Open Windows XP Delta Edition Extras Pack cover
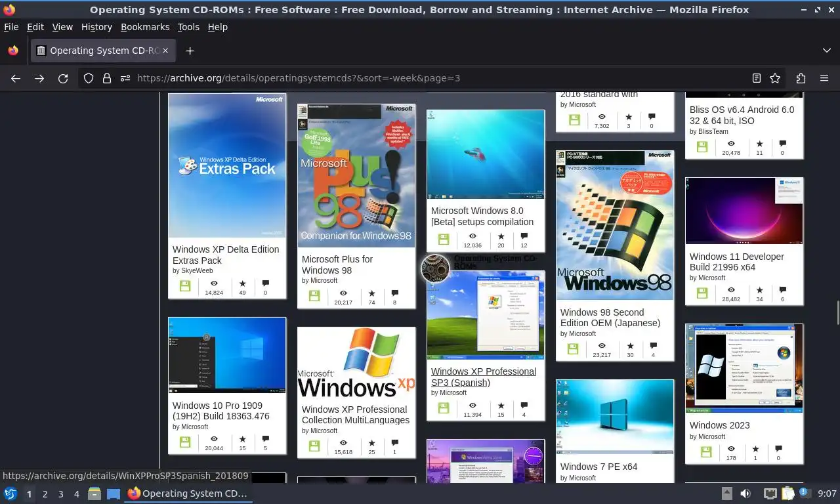The width and height of the screenshot is (840, 504). pos(227,165)
